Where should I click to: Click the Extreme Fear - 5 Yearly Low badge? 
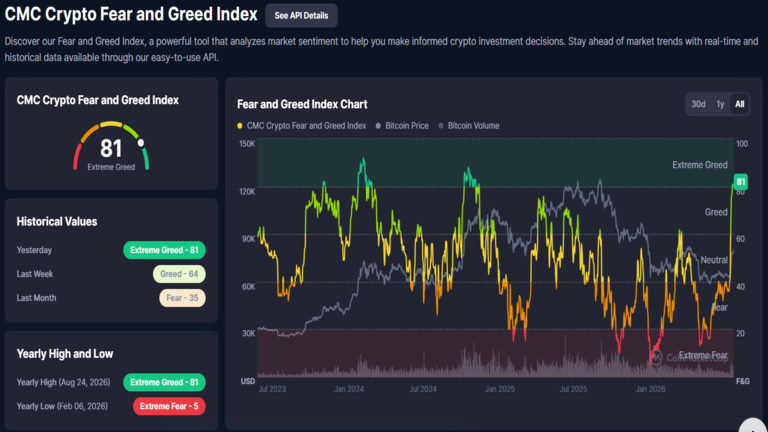click(x=169, y=406)
